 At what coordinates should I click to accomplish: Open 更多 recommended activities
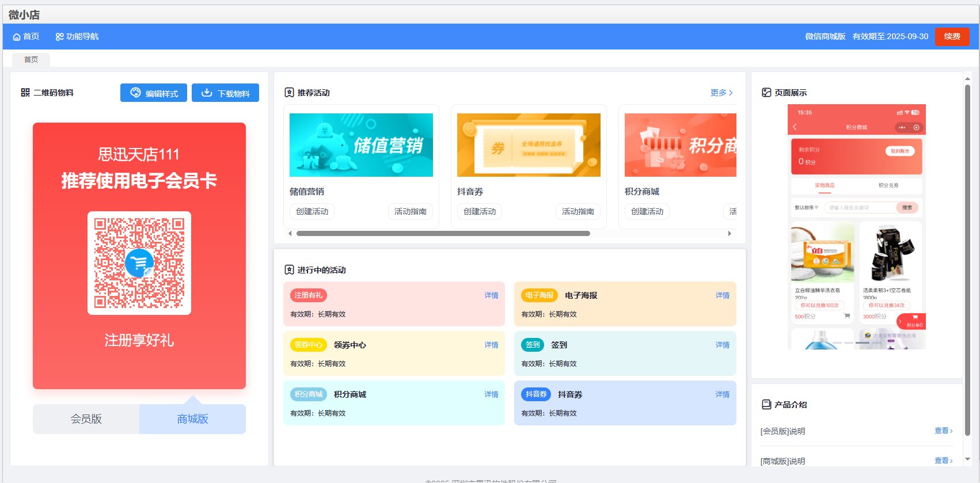(721, 93)
